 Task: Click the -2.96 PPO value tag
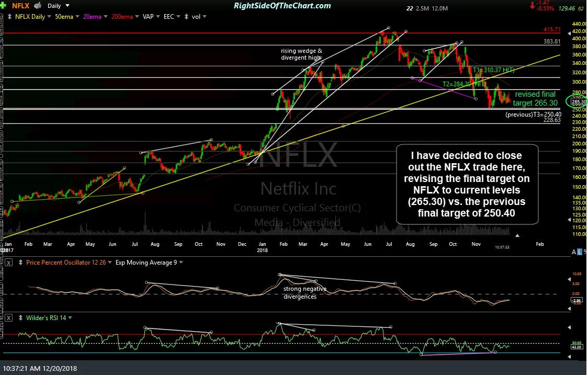coord(576,300)
